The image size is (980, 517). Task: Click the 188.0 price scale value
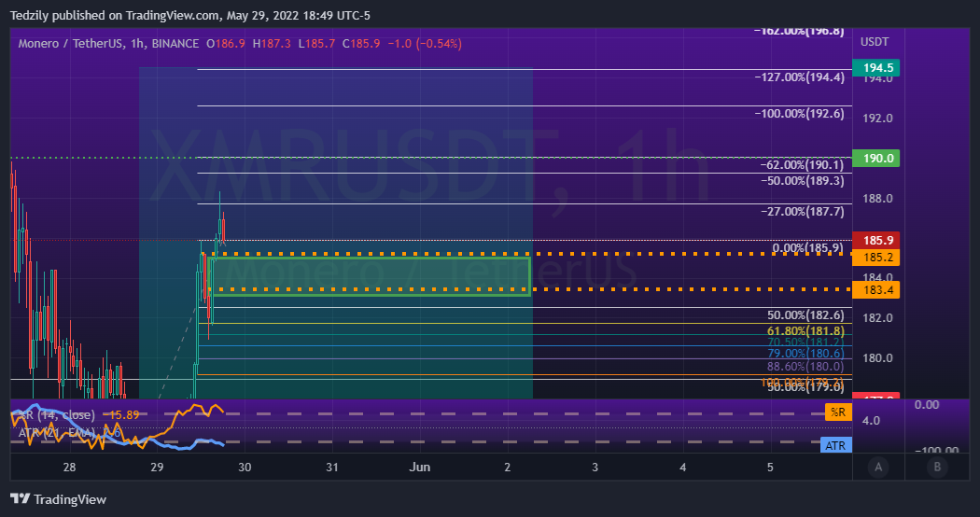click(877, 198)
